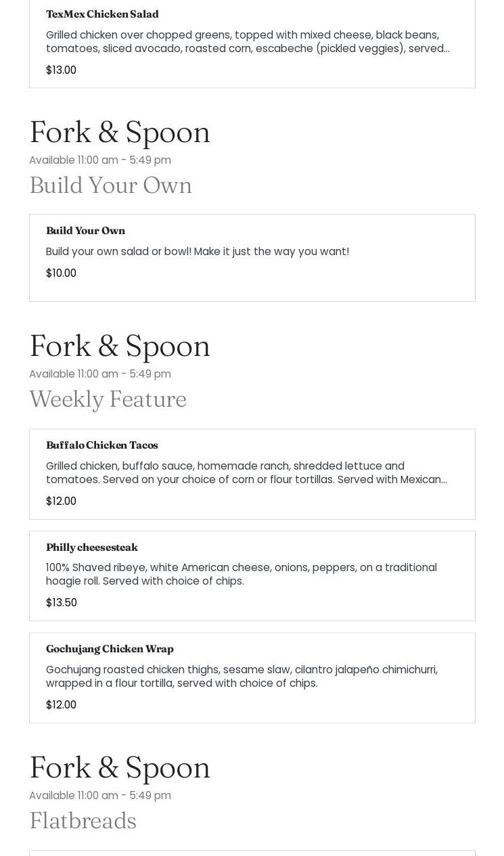Click the Buffalo Chicken Tacos description text
This screenshot has height=856, width=504.
[x=246, y=472]
